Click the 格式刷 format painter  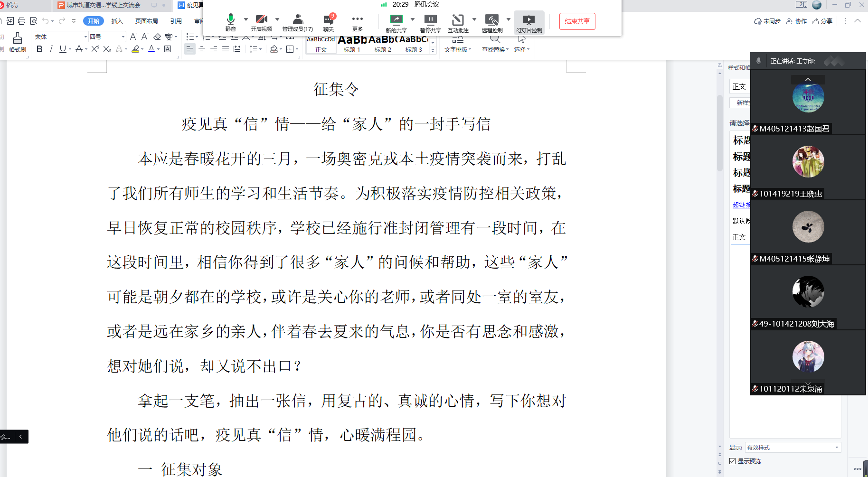point(18,42)
